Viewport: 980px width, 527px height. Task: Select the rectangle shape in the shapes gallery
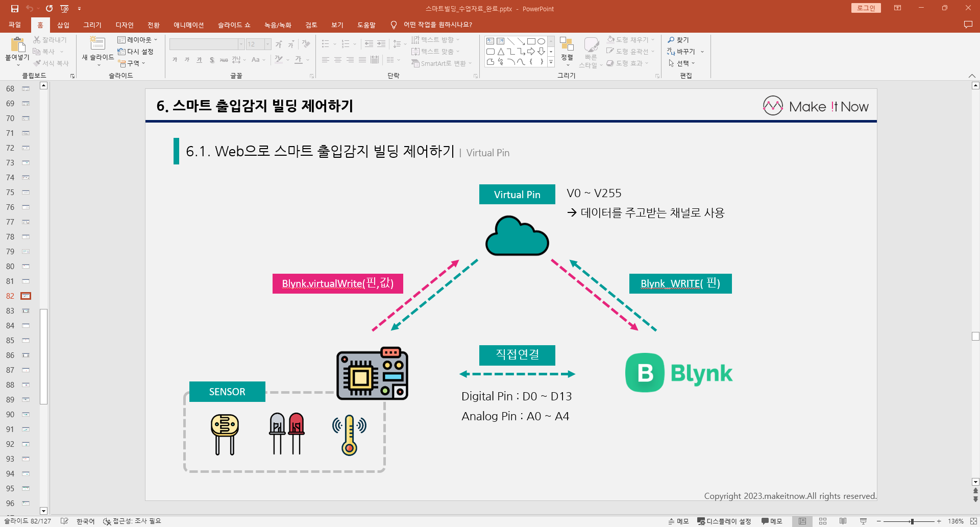(531, 41)
